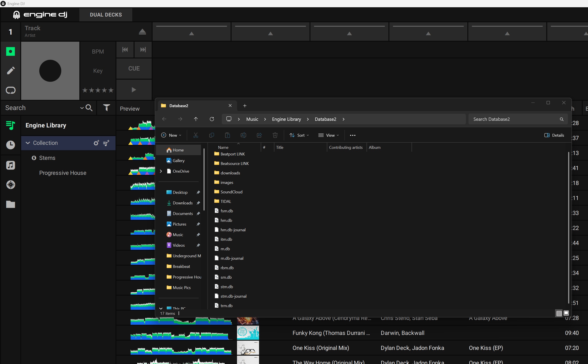
Task: Open the Engine DJ track filter funnel
Action: click(106, 108)
